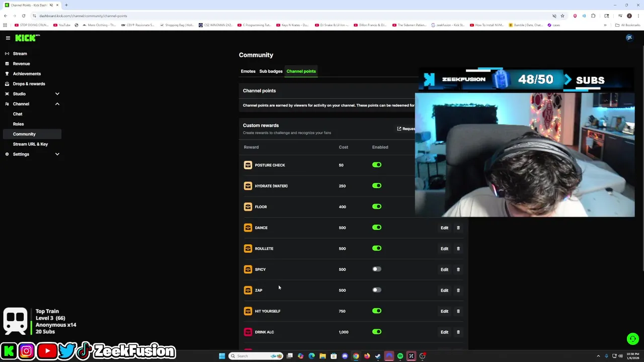The height and width of the screenshot is (362, 644).
Task: Delete the DRINK ALC reward with trash icon
Action: pyautogui.click(x=458, y=332)
